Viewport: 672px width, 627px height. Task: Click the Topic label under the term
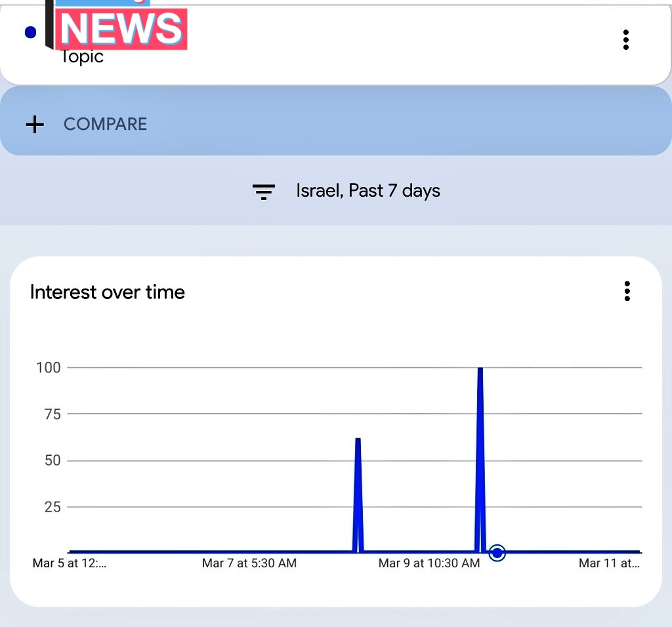pos(82,56)
